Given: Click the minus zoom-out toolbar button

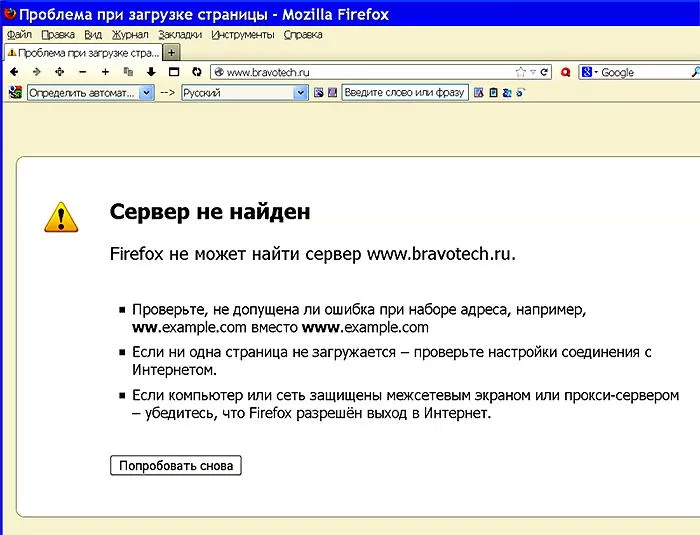Looking at the screenshot, I should (x=82, y=71).
